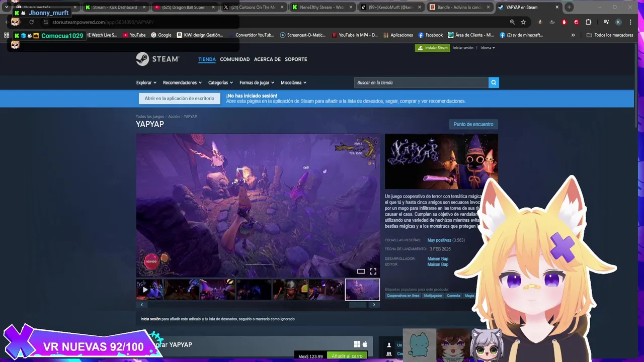
Task: Click the Chrome zoom magnifier in address bar
Action: point(512,22)
